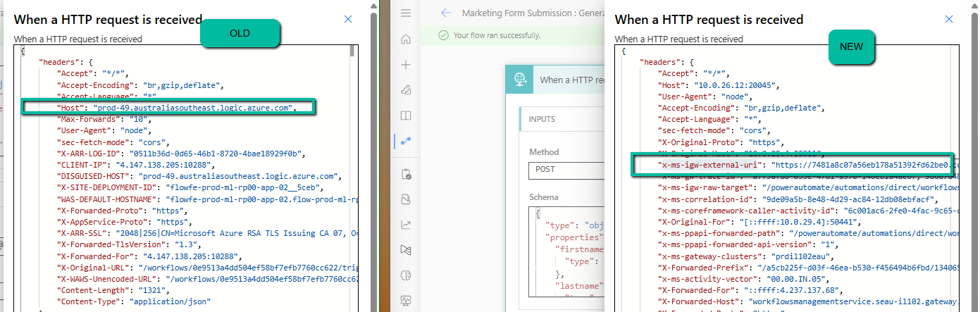
Task: Click the 'When a HTTP request' card header
Action: 556,80
